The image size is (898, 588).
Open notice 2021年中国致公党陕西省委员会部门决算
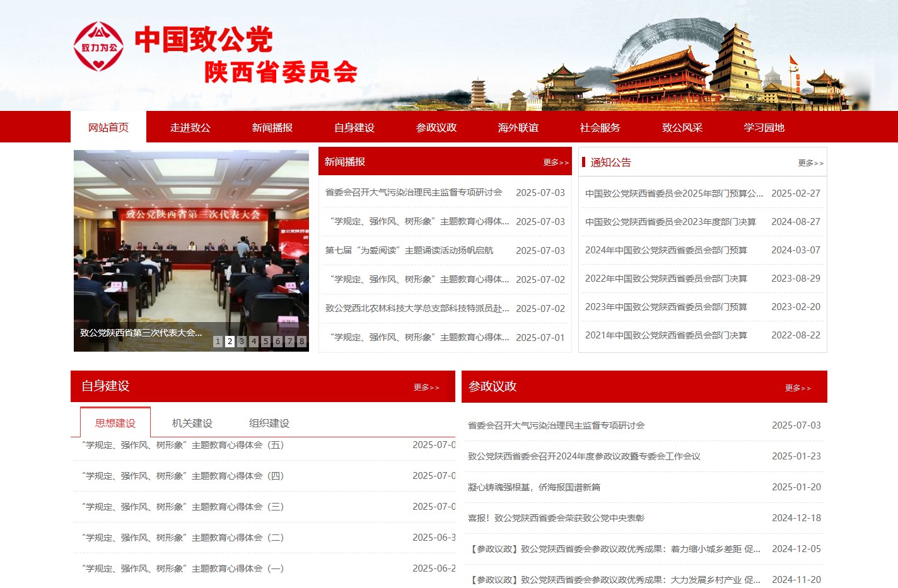pos(666,335)
